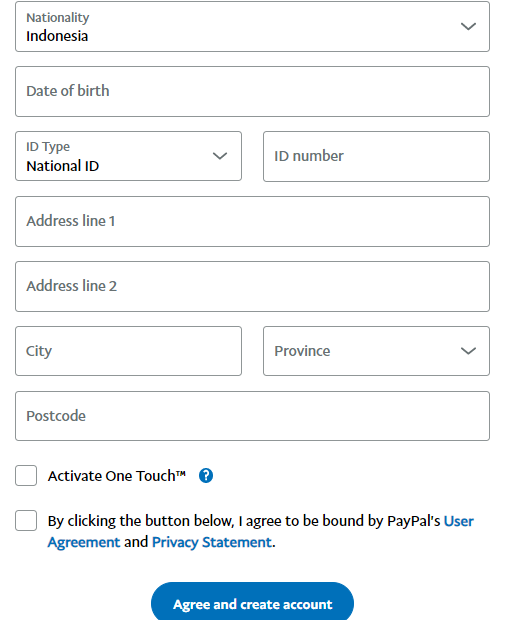
Task: Expand the ID Type dropdown showing National ID
Action: pos(128,156)
